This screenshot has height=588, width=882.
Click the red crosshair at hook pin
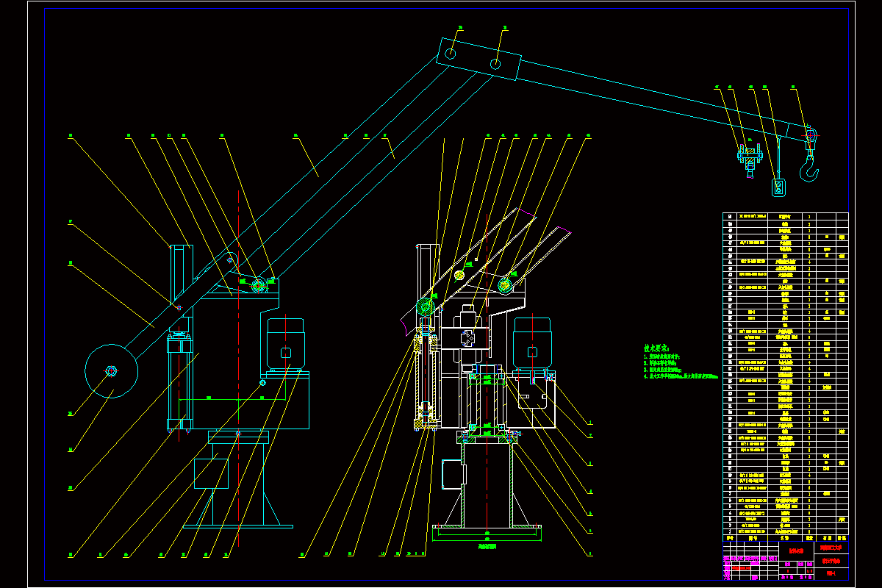(810, 135)
